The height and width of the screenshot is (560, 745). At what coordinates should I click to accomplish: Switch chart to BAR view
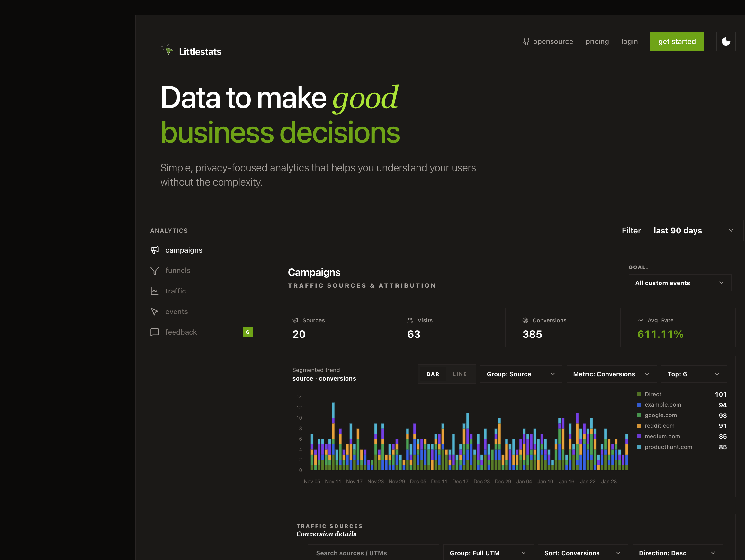tap(433, 374)
